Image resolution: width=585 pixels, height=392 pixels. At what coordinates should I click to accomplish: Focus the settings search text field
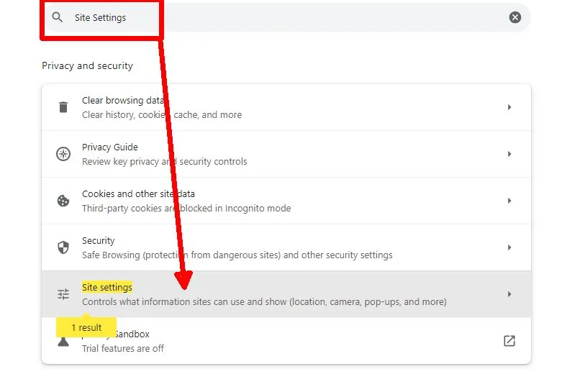pos(288,17)
